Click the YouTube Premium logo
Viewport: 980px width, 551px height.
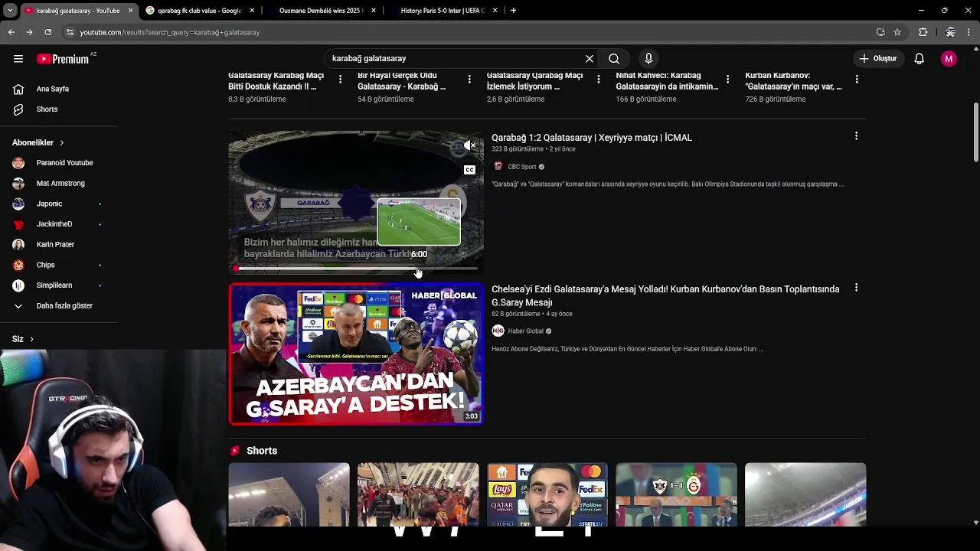click(x=64, y=59)
